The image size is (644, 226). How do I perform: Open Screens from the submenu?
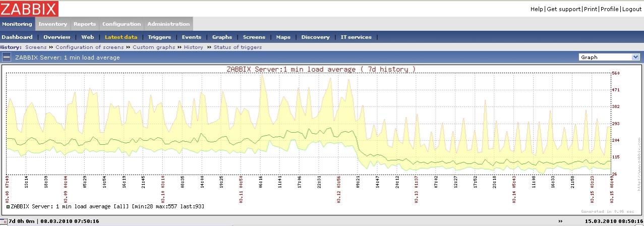click(254, 37)
